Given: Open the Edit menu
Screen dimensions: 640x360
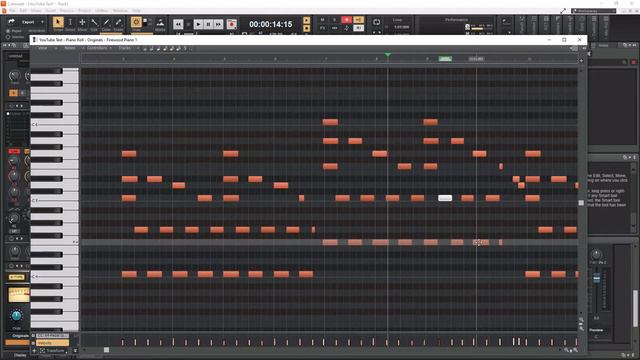Looking at the screenshot, I should pos(23,11).
